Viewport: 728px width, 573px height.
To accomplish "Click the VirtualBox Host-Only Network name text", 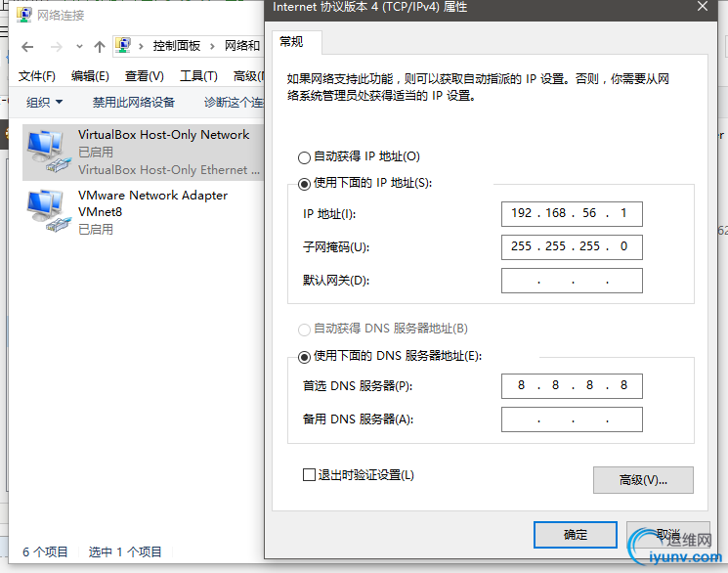I will point(163,135).
